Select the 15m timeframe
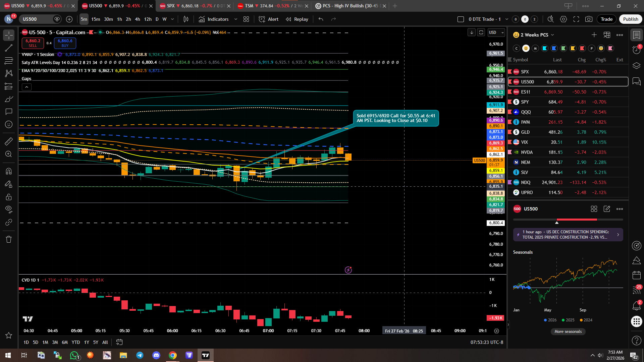 pos(96,19)
